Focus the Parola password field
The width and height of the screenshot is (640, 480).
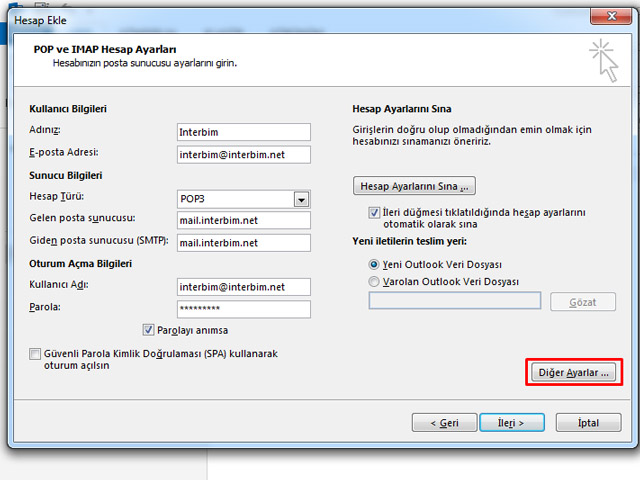coord(243,309)
